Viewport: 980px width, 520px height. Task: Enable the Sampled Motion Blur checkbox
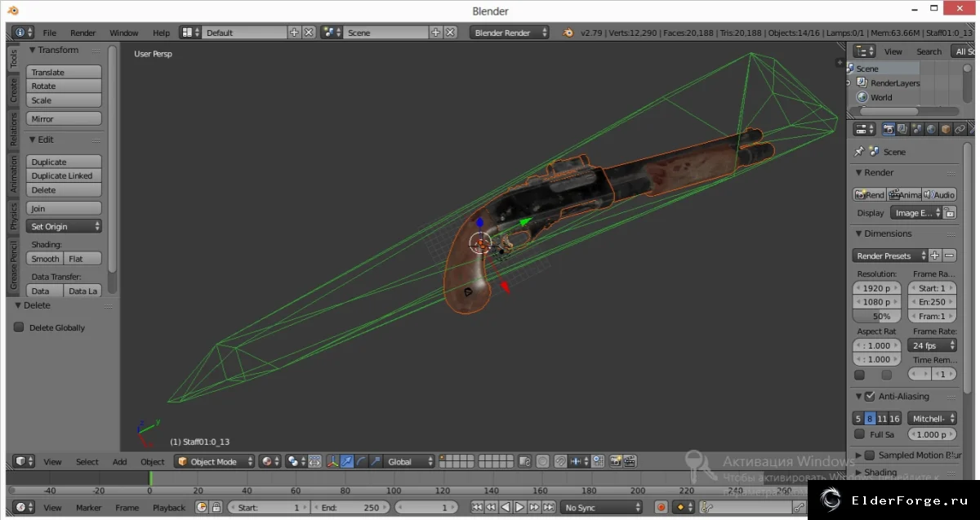[x=870, y=455]
